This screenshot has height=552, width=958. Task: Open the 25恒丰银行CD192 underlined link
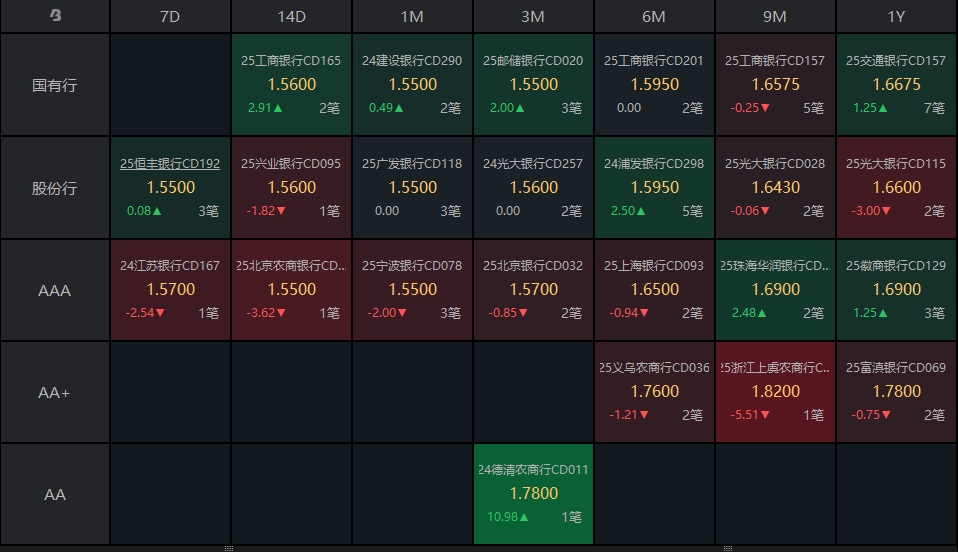170,163
